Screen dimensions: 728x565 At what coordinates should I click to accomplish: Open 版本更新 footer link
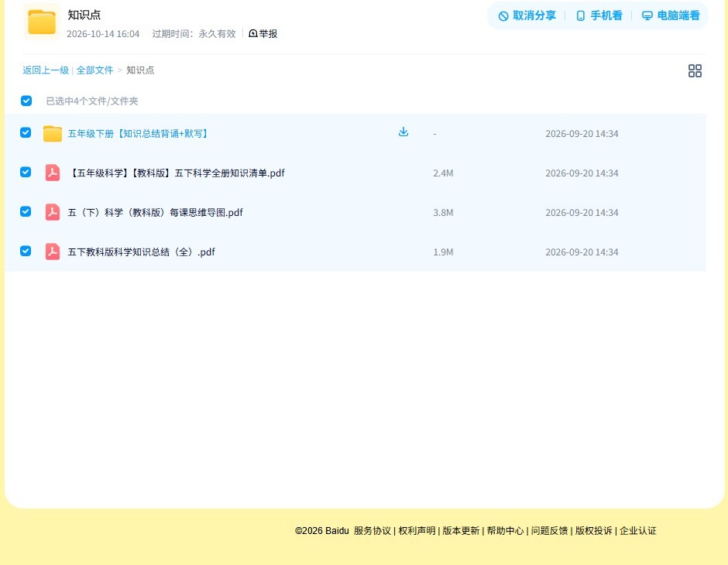(x=461, y=531)
